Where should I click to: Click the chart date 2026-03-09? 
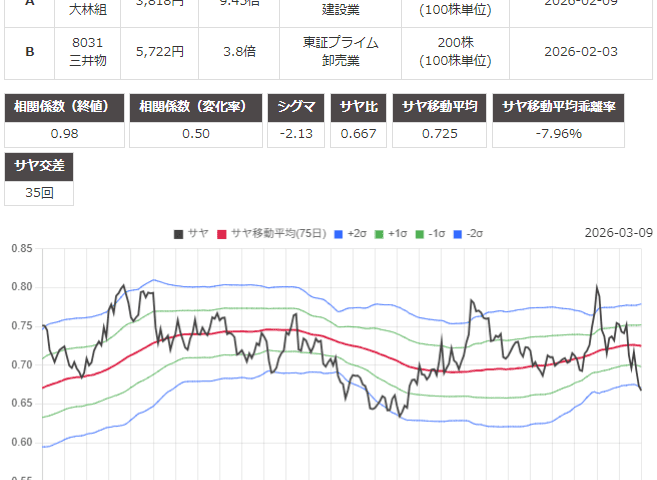pos(618,233)
